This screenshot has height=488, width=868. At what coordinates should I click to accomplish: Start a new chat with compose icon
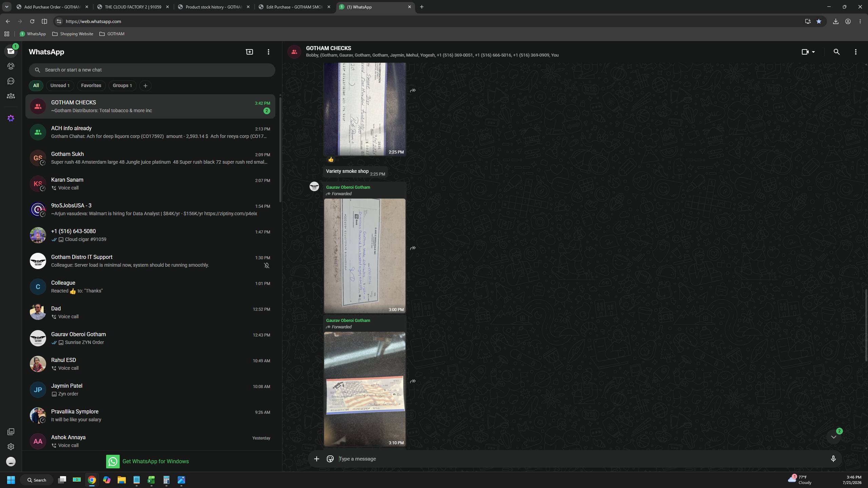[x=250, y=52]
